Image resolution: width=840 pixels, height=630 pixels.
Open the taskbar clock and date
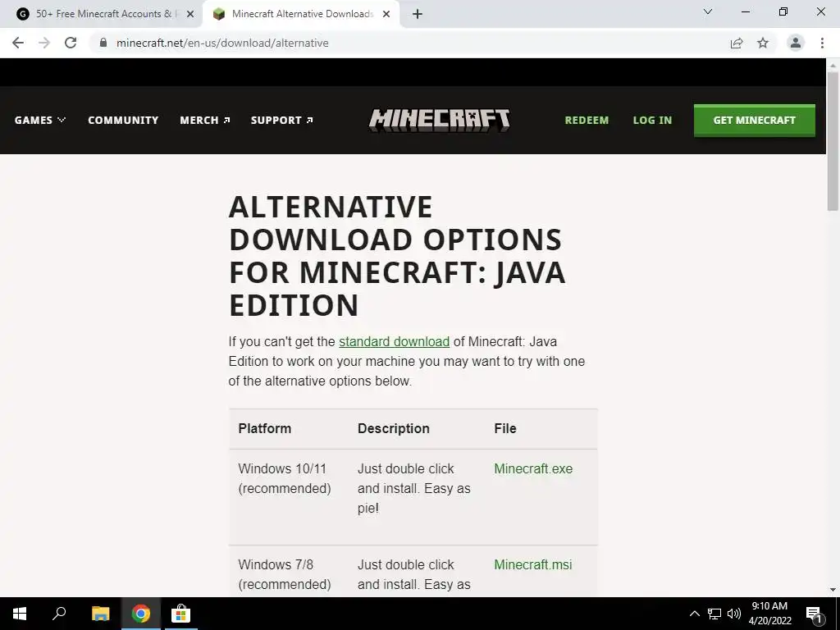tap(769, 614)
